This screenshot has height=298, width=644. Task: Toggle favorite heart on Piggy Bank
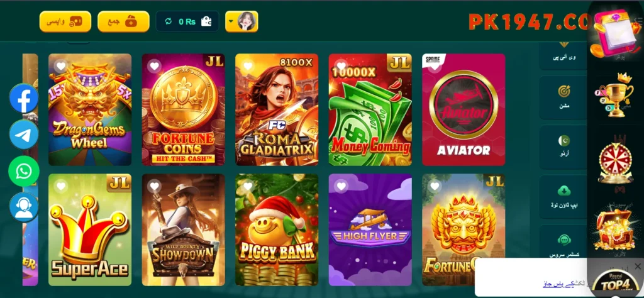pyautogui.click(x=248, y=186)
